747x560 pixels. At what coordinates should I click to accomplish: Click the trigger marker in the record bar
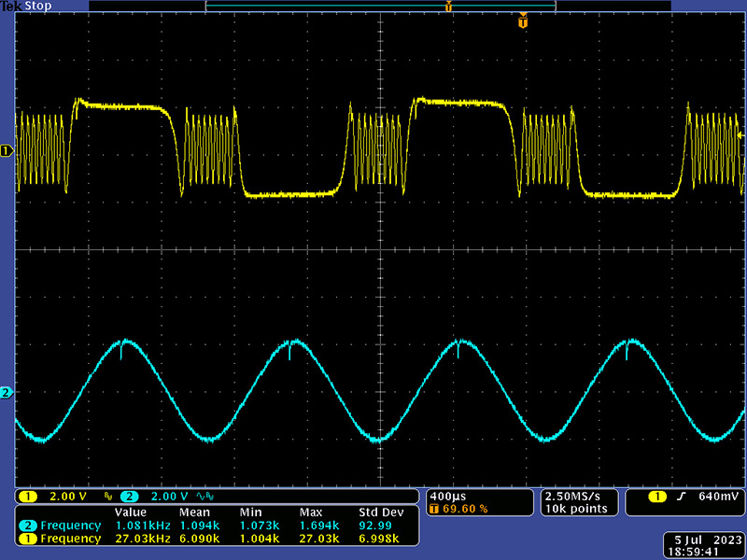[448, 7]
